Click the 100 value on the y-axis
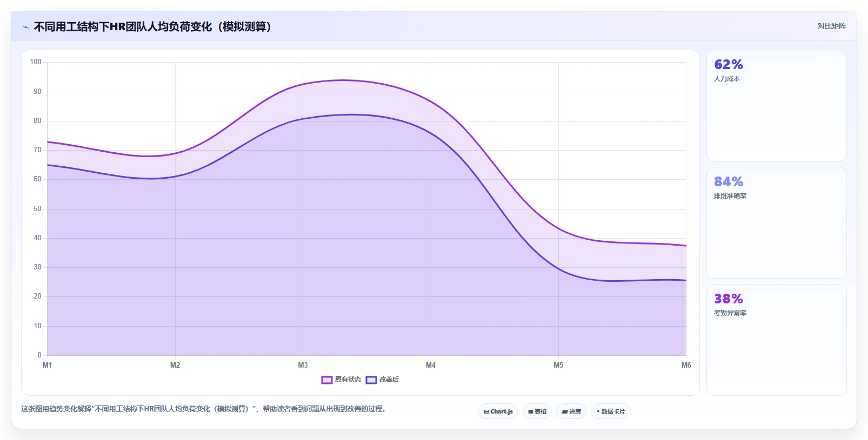This screenshot has width=868, height=440. [36, 62]
